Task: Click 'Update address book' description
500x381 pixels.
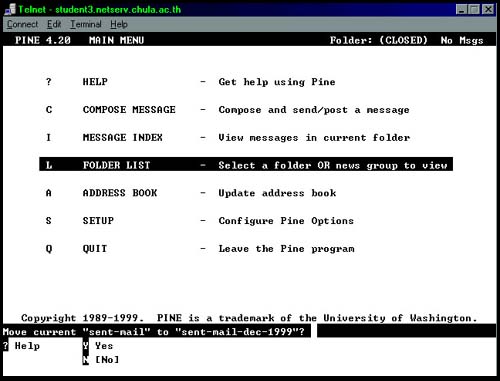Action: click(277, 193)
